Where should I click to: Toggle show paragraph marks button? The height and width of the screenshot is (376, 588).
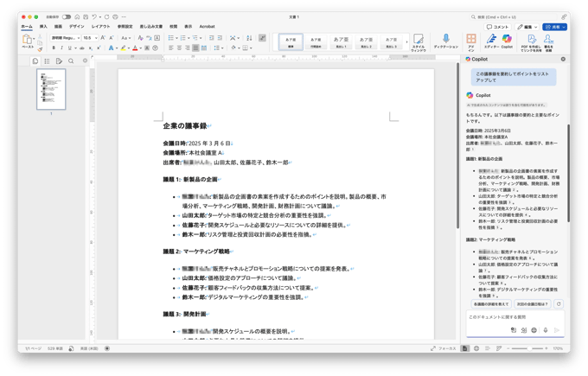click(263, 38)
